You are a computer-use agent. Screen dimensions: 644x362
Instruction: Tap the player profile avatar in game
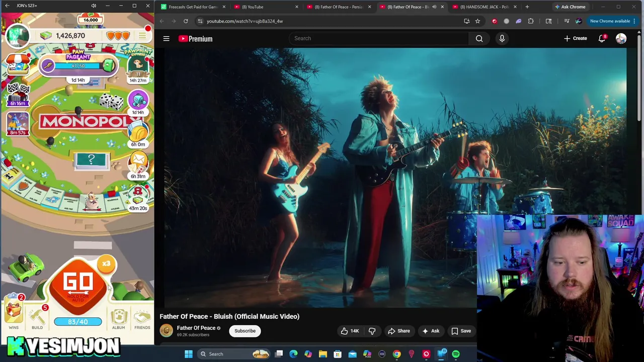tap(17, 36)
